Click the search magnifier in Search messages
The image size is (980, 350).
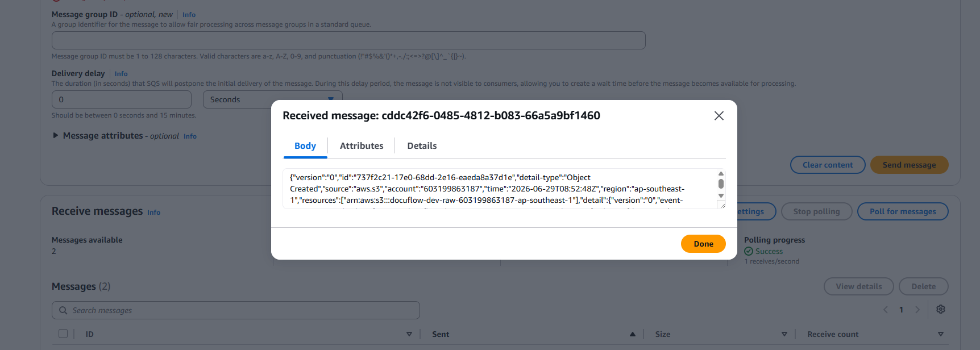(x=63, y=310)
